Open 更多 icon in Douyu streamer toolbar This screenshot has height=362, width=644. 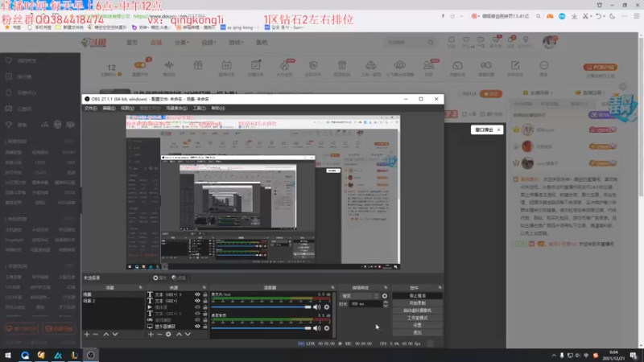click(544, 68)
